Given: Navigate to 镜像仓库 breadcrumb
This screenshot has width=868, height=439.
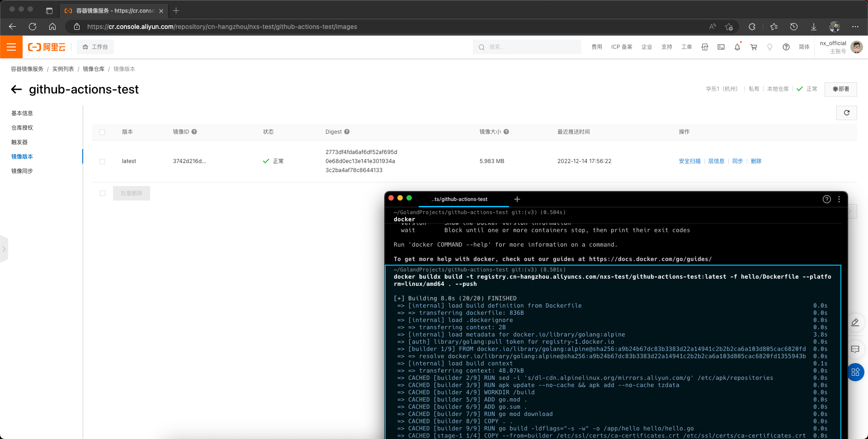Looking at the screenshot, I should pyautogui.click(x=94, y=69).
